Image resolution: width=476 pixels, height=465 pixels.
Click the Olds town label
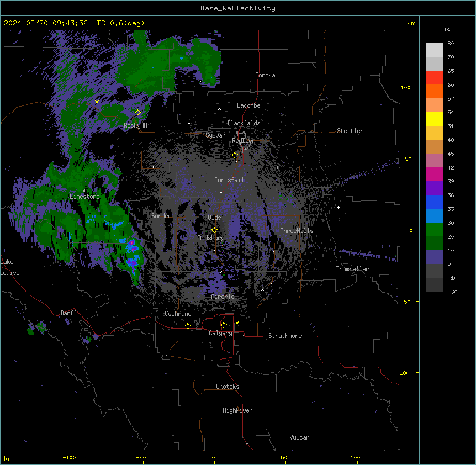tap(214, 218)
